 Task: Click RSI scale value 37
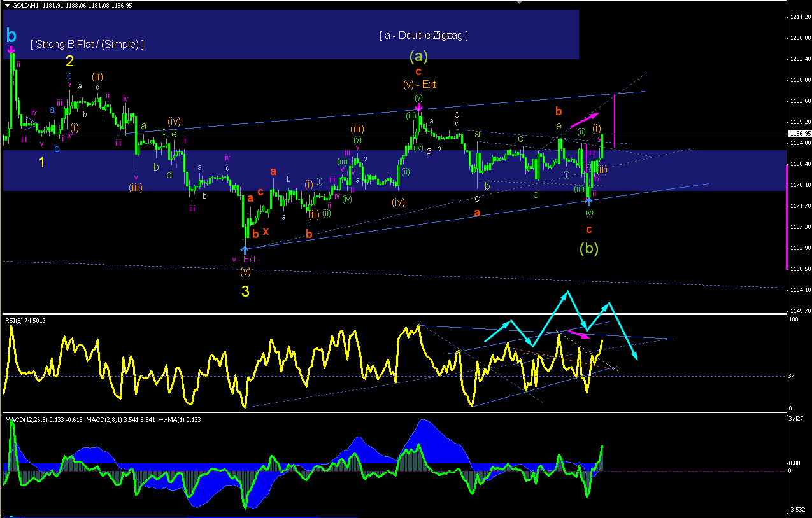pos(792,375)
